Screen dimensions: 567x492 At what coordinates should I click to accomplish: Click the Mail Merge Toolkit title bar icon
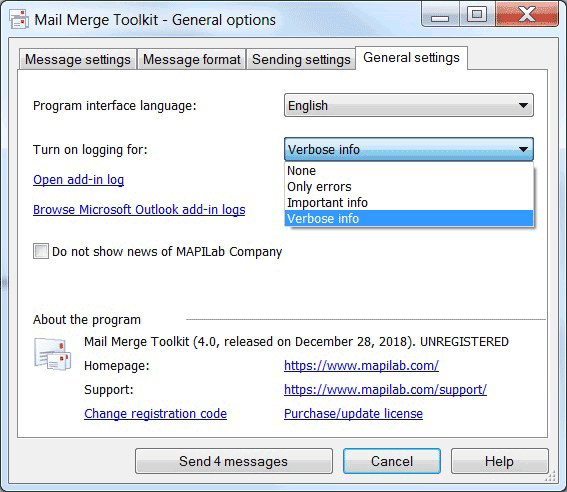pyautogui.click(x=19, y=20)
